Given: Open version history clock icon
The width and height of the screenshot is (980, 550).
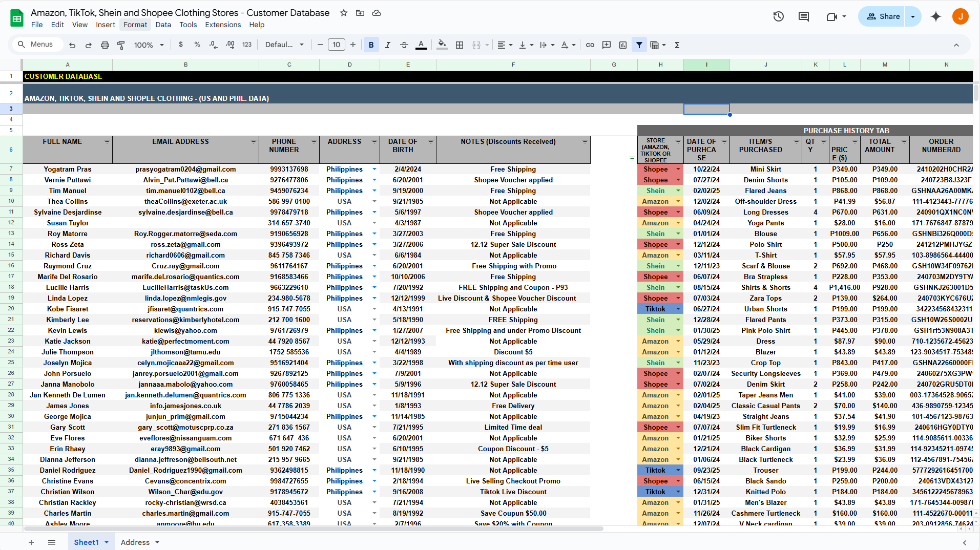Looking at the screenshot, I should coord(779,16).
